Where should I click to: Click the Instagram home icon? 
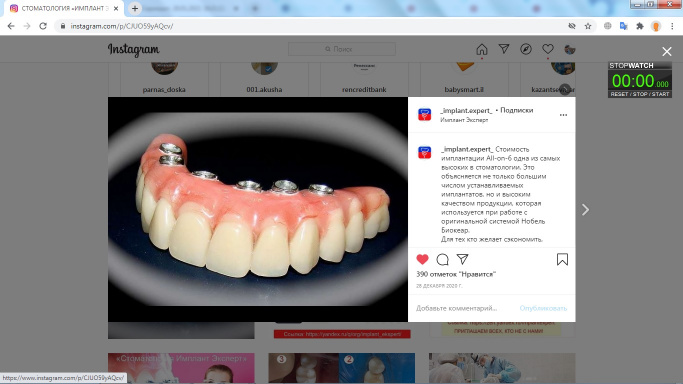[481, 49]
